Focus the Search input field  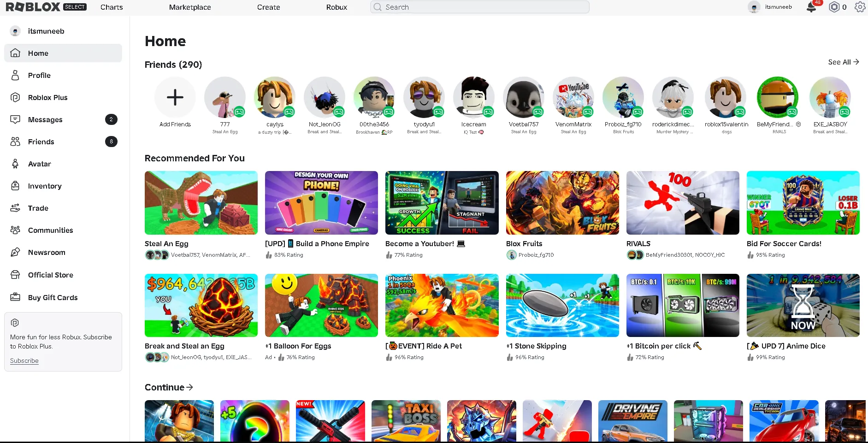tap(480, 7)
